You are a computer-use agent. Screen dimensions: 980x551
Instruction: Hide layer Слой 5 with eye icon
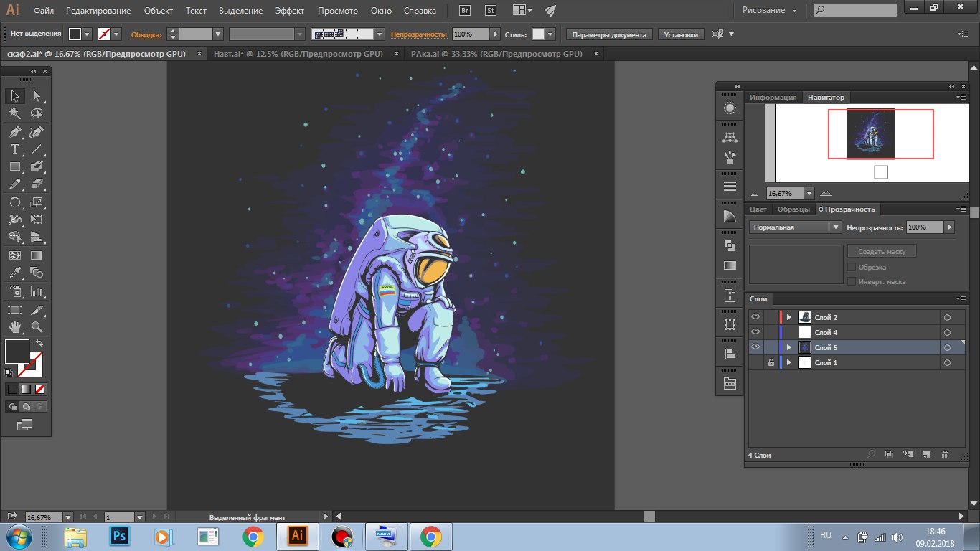click(x=755, y=347)
